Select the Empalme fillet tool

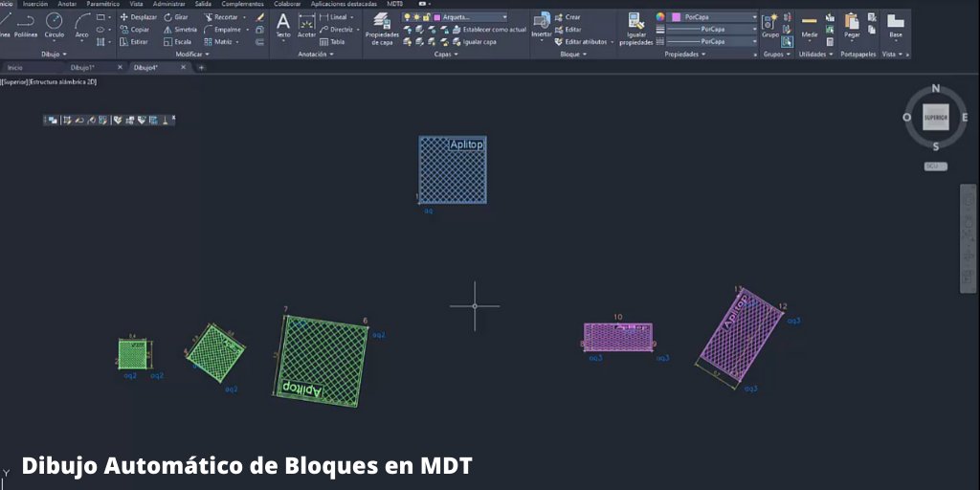[x=222, y=30]
